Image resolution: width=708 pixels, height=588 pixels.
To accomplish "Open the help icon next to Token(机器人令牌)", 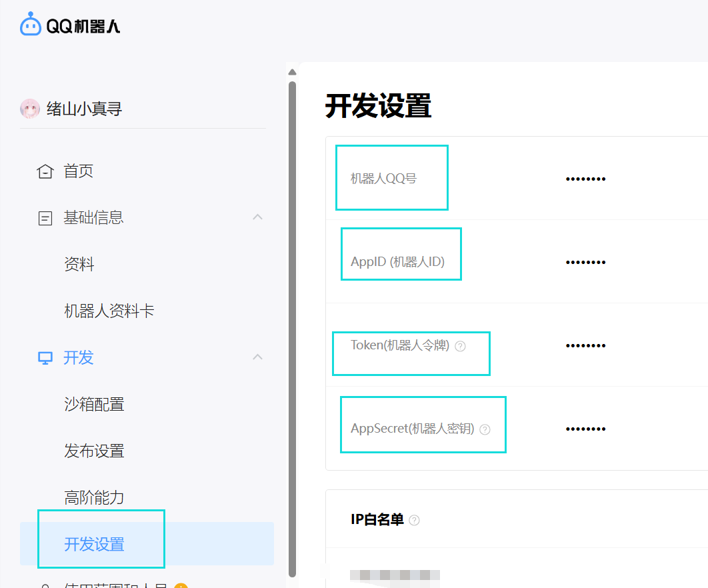I will (460, 346).
